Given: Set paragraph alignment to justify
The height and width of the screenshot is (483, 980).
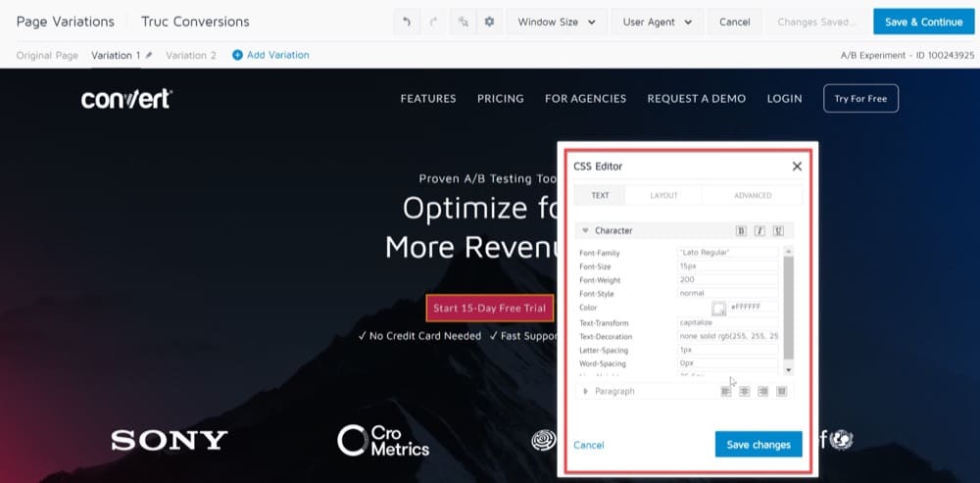Looking at the screenshot, I should pyautogui.click(x=781, y=391).
